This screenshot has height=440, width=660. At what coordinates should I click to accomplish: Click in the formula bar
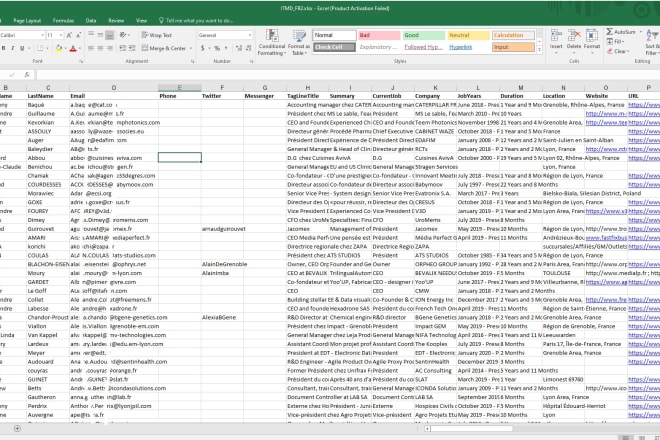click(348, 75)
